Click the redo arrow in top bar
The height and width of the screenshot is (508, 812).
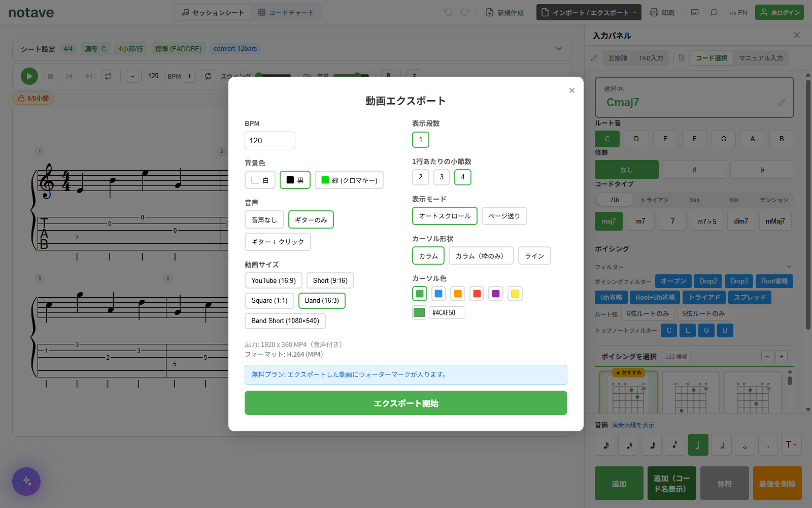(x=465, y=12)
